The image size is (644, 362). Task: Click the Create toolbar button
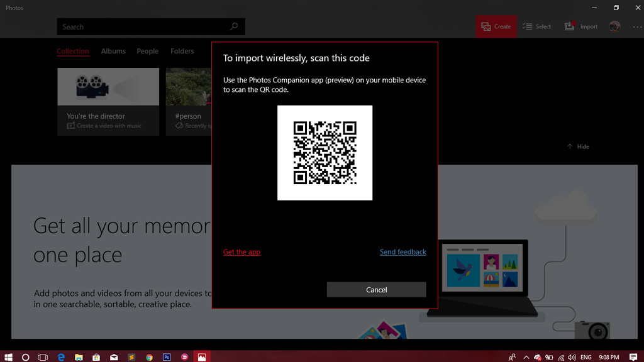(x=496, y=26)
